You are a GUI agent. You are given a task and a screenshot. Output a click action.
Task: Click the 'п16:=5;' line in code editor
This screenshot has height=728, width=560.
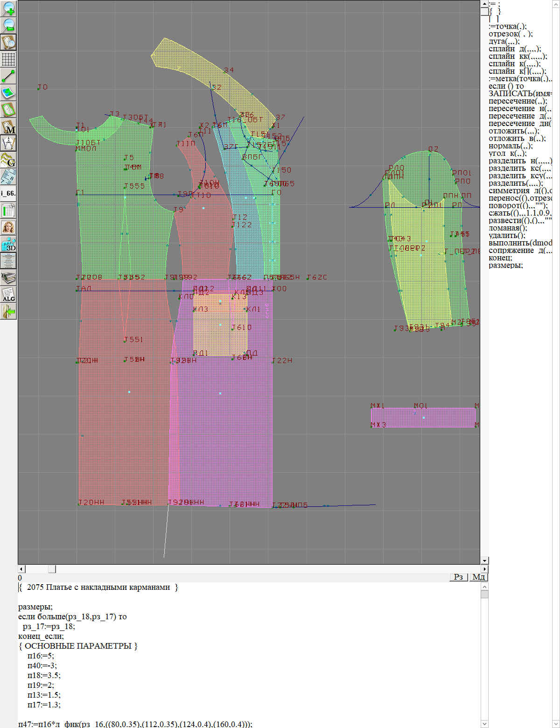pyautogui.click(x=41, y=656)
